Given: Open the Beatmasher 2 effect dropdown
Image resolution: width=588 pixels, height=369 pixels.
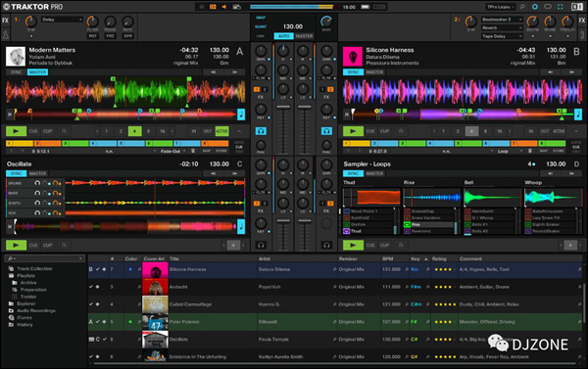Looking at the screenshot, I should pos(502,20).
